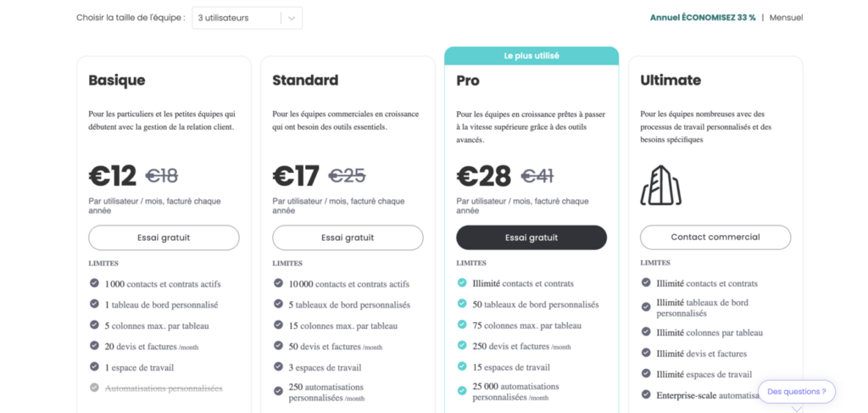The width and height of the screenshot is (868, 413).
Task: Select Annuel billing option
Action: 702,18
